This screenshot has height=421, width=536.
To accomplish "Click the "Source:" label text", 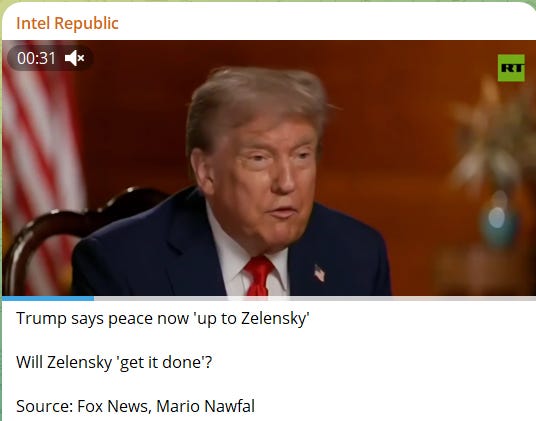I will (x=44, y=406).
